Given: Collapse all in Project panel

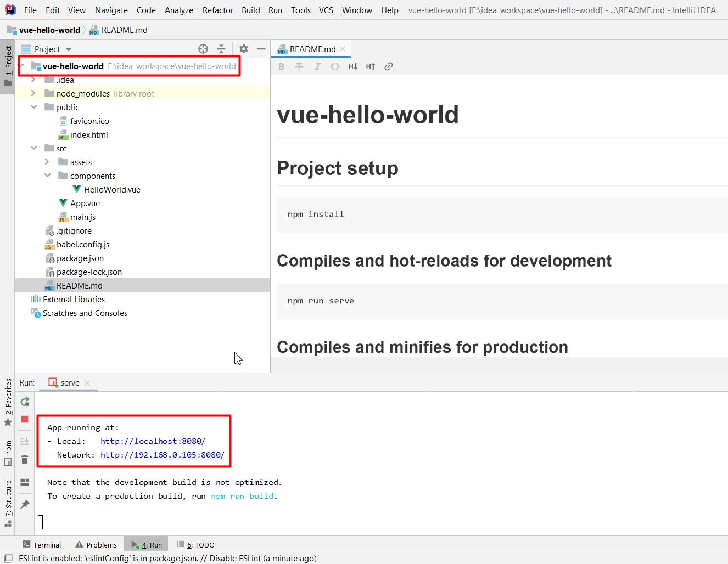Looking at the screenshot, I should (221, 49).
